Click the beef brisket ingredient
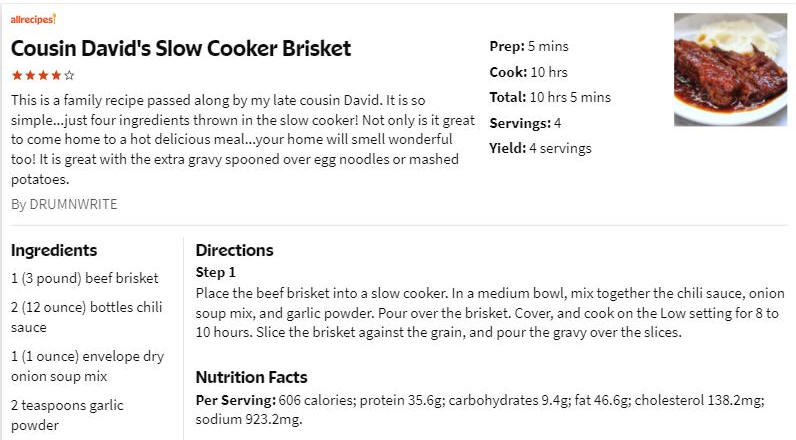Viewport: 796px width, 440px height. point(85,278)
